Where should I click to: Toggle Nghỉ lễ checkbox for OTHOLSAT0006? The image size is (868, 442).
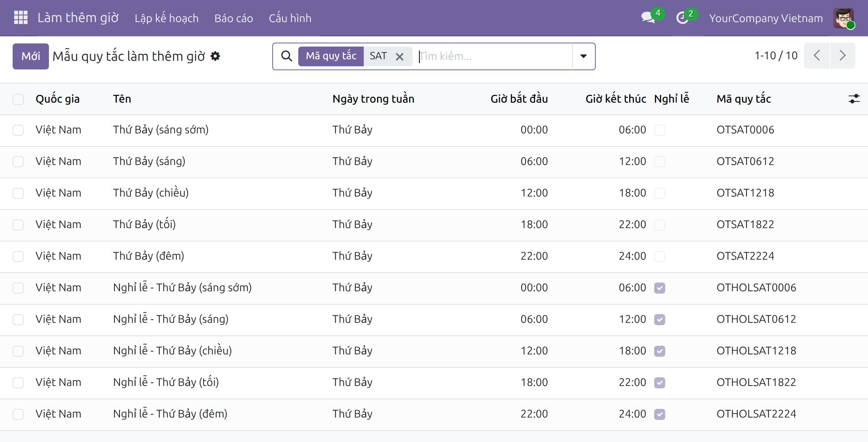click(660, 288)
